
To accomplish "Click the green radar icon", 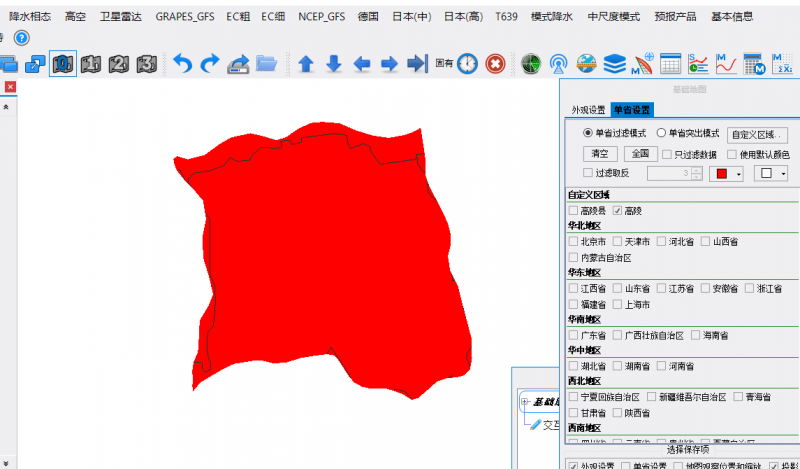I will [x=532, y=64].
